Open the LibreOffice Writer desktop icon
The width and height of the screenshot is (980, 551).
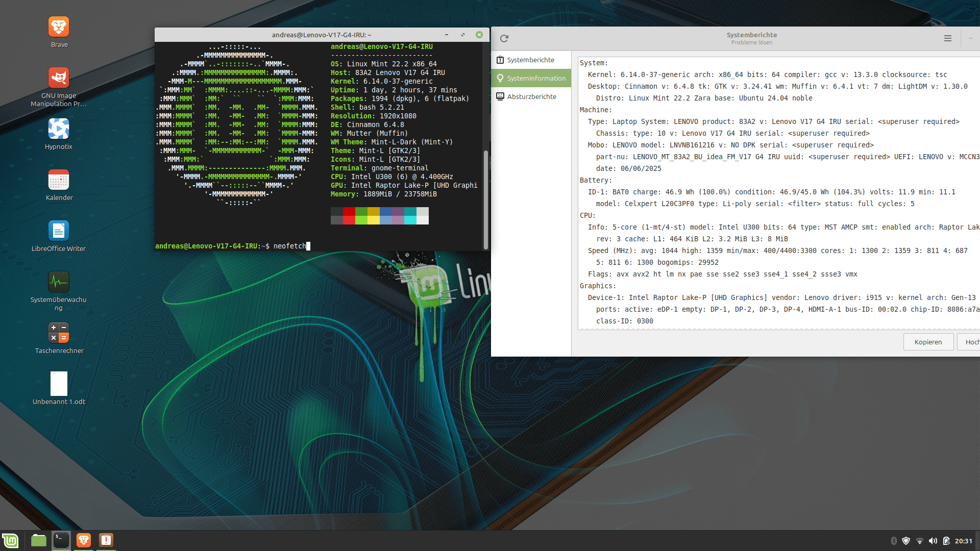59,231
